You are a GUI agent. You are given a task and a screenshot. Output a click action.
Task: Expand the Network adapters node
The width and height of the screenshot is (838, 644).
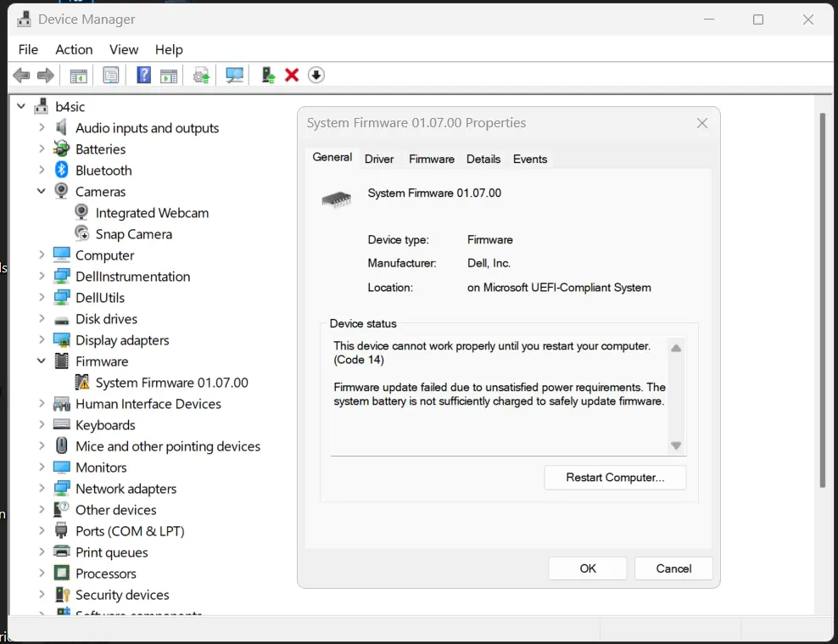pyautogui.click(x=42, y=488)
